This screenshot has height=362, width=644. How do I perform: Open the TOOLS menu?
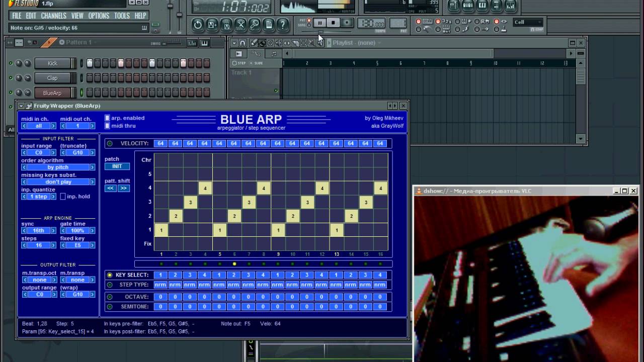pyautogui.click(x=122, y=16)
